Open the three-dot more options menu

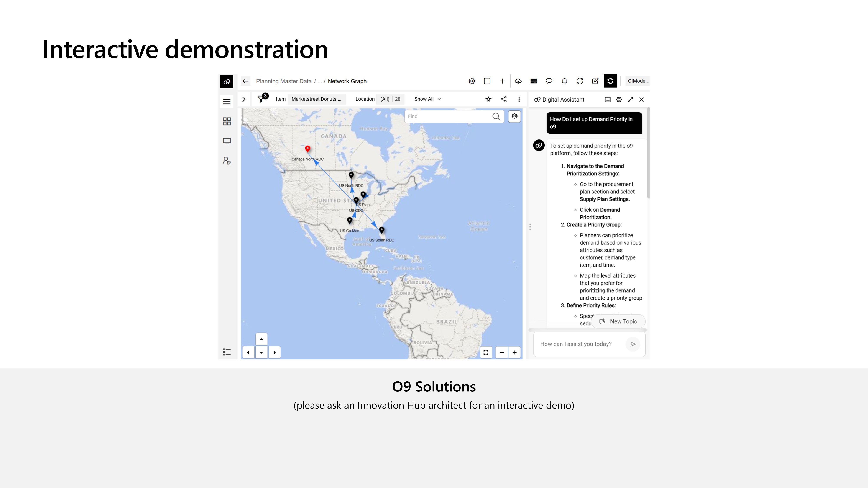(x=519, y=99)
